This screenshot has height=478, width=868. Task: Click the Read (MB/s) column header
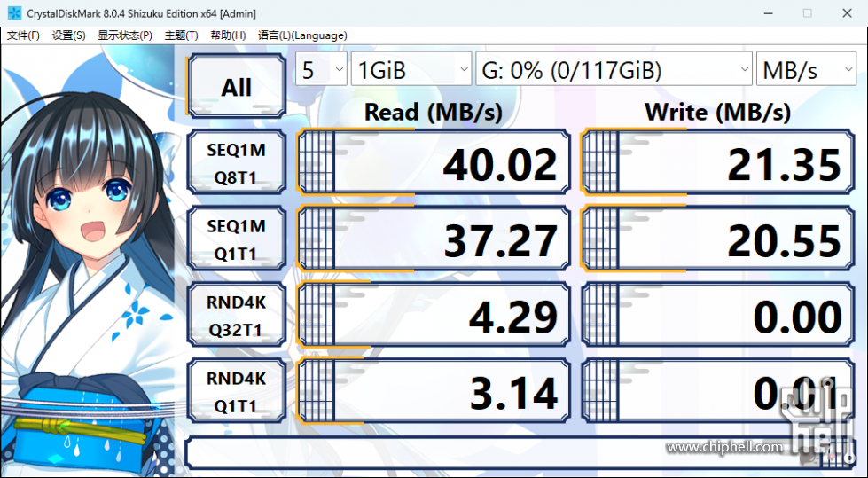tap(433, 113)
